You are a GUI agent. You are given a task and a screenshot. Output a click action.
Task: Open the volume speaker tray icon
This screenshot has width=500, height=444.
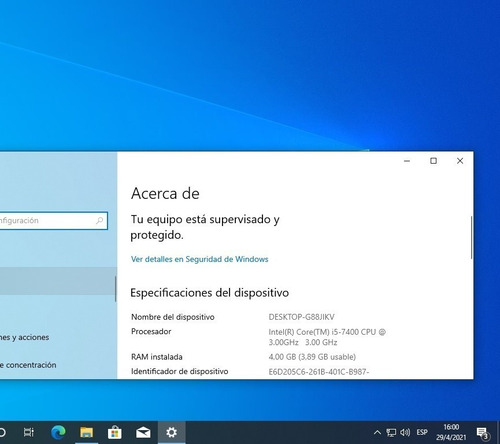[x=405, y=432]
